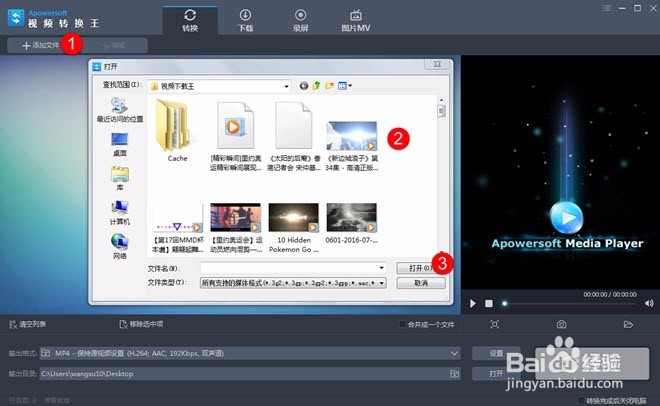Image resolution: width=660 pixels, height=406 pixels.
Task: Click the 打开 (Open) button in dialog
Action: [x=420, y=268]
